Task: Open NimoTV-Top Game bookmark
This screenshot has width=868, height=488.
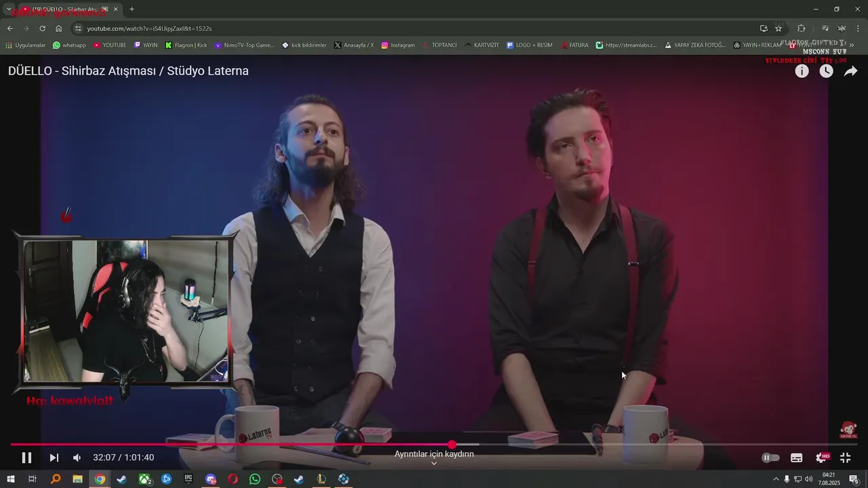Action: click(x=244, y=45)
